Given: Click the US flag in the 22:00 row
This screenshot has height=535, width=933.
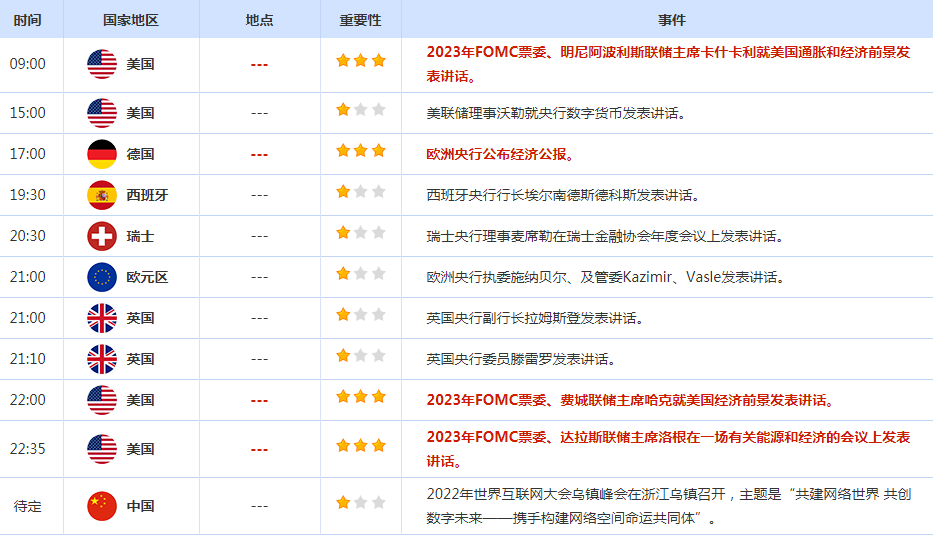Looking at the screenshot, I should coord(102,401).
